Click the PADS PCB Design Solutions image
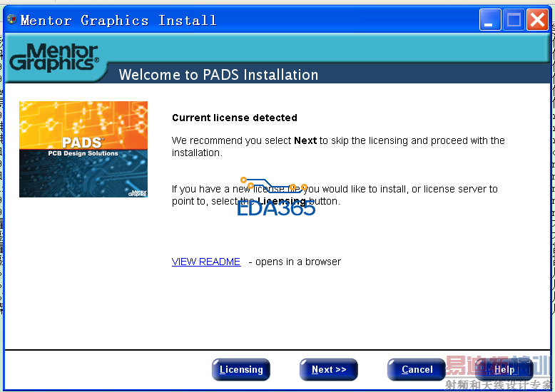The width and height of the screenshot is (555, 392). click(x=83, y=149)
